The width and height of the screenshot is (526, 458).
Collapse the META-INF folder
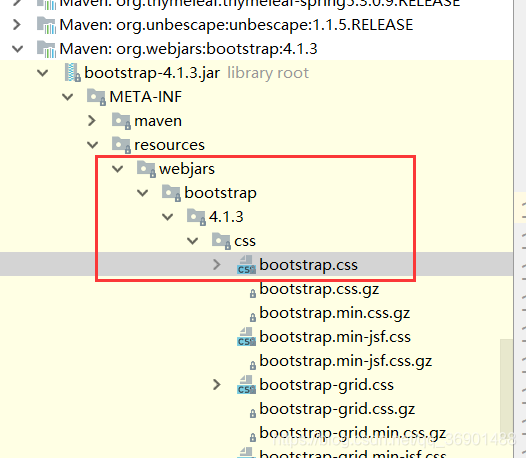tap(67, 97)
